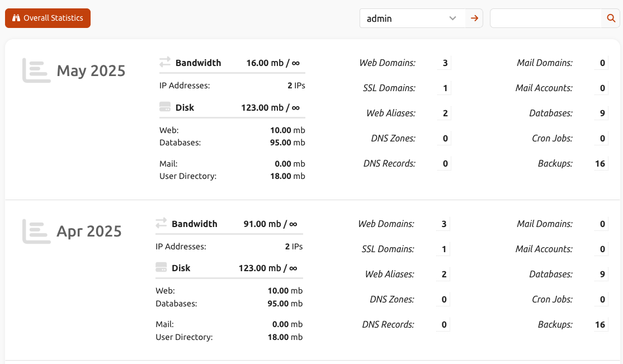This screenshot has height=364, width=623.
Task: Click May 2025 DNS Records label
Action: pos(389,163)
